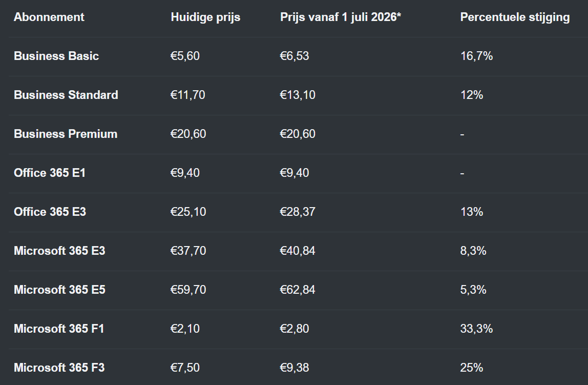
Task: Click the 25% increase value
Action: click(x=472, y=368)
